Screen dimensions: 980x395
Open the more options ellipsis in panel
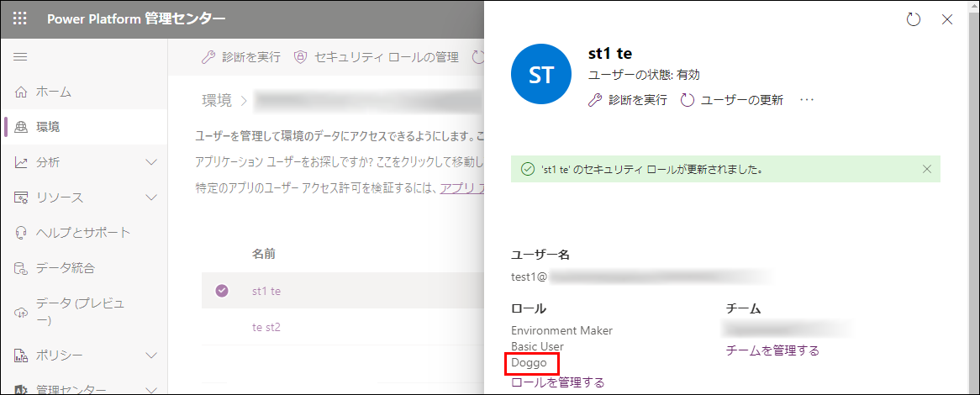(807, 100)
